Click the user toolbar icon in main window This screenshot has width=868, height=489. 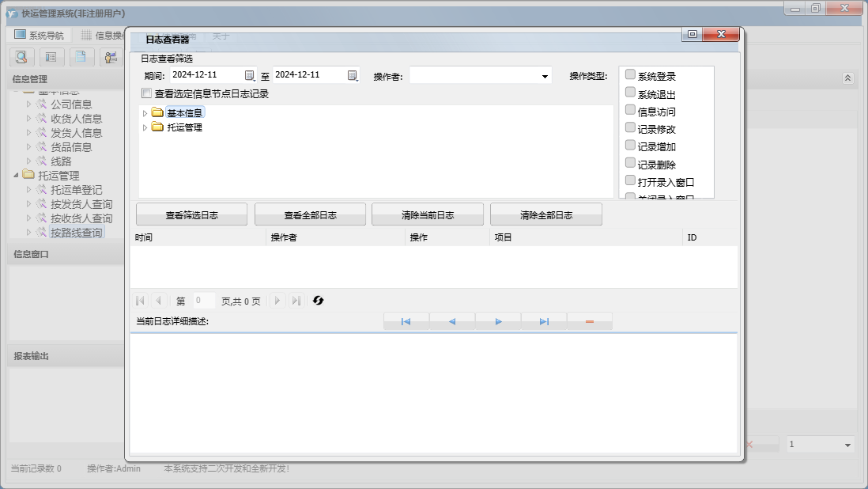111,56
